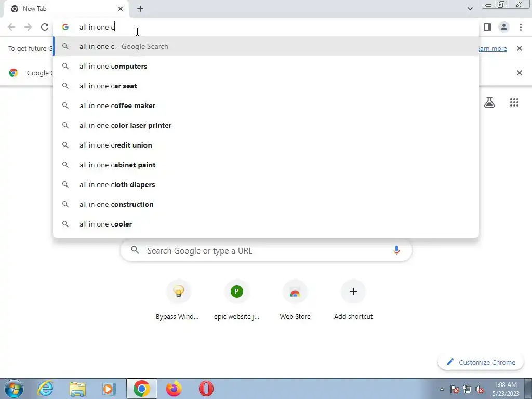Launch Opera from taskbar
The height and width of the screenshot is (399, 532).
pyautogui.click(x=206, y=389)
